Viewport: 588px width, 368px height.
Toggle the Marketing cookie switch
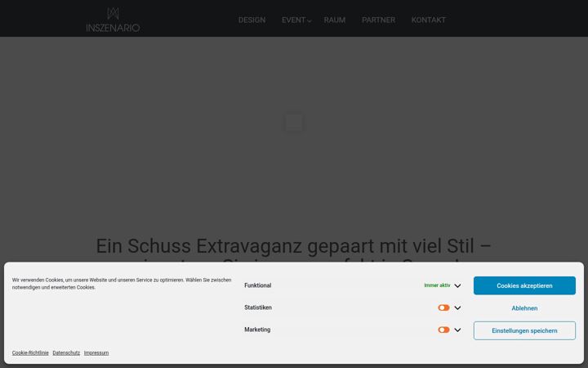(443, 330)
